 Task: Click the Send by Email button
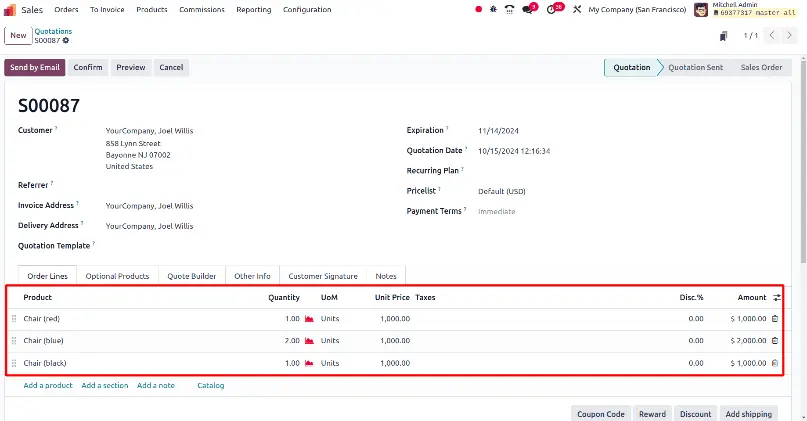coord(35,67)
